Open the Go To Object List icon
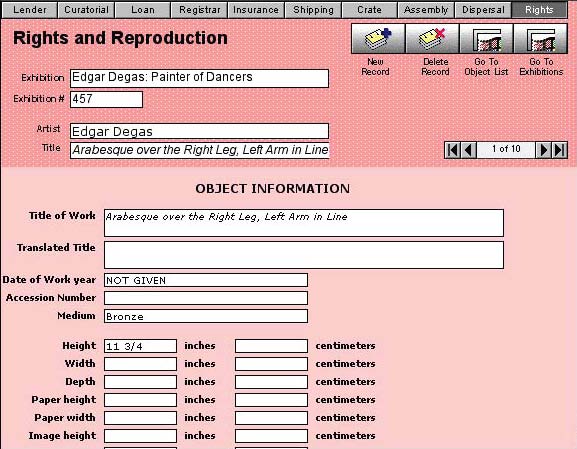This screenshot has height=449, width=577. tap(486, 39)
